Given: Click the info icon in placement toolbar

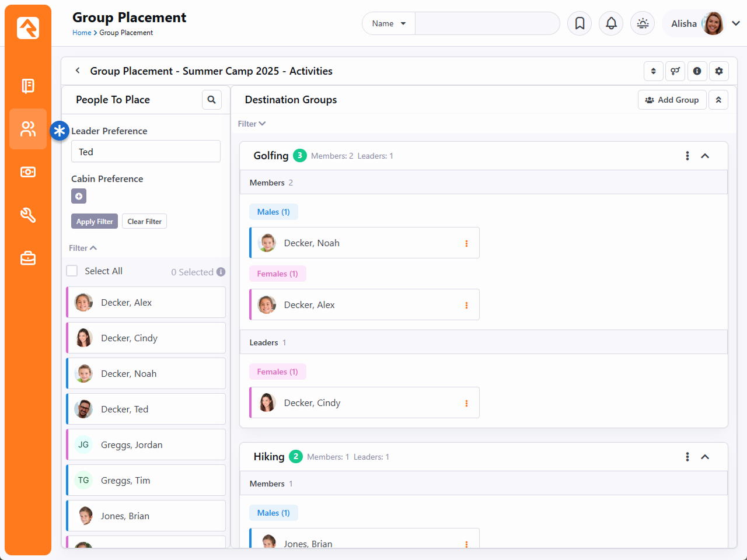Looking at the screenshot, I should click(x=697, y=71).
